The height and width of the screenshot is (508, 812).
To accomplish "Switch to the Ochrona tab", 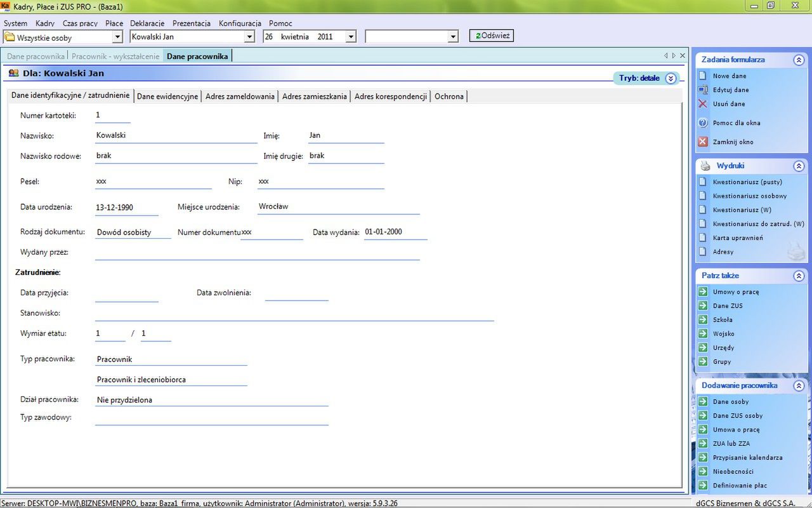I will click(x=449, y=97).
